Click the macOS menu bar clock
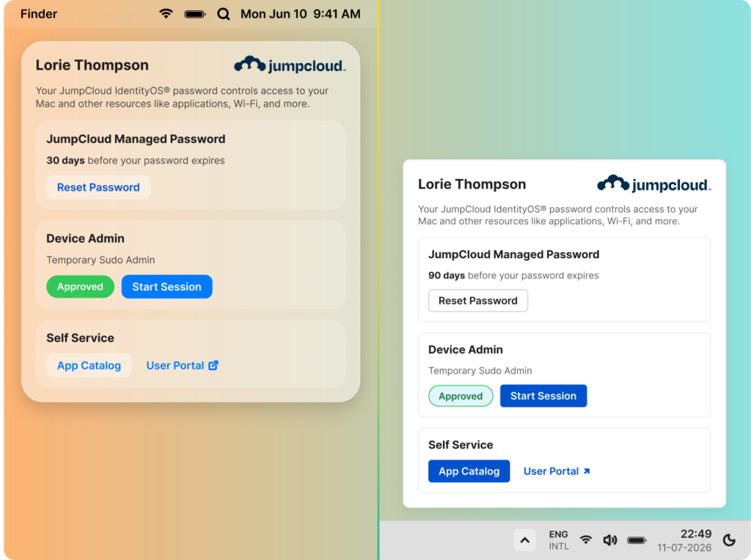This screenshot has width=751, height=560. (300, 14)
